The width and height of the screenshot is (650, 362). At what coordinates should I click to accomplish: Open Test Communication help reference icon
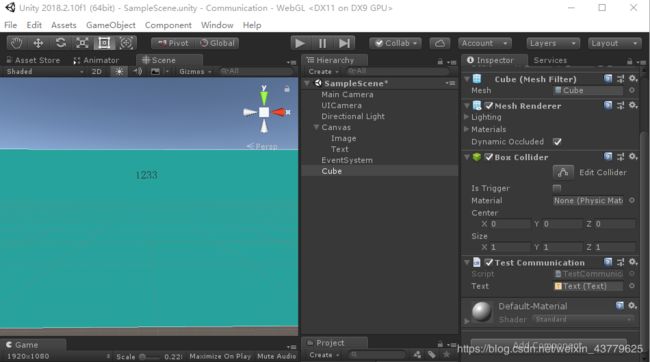[608, 262]
